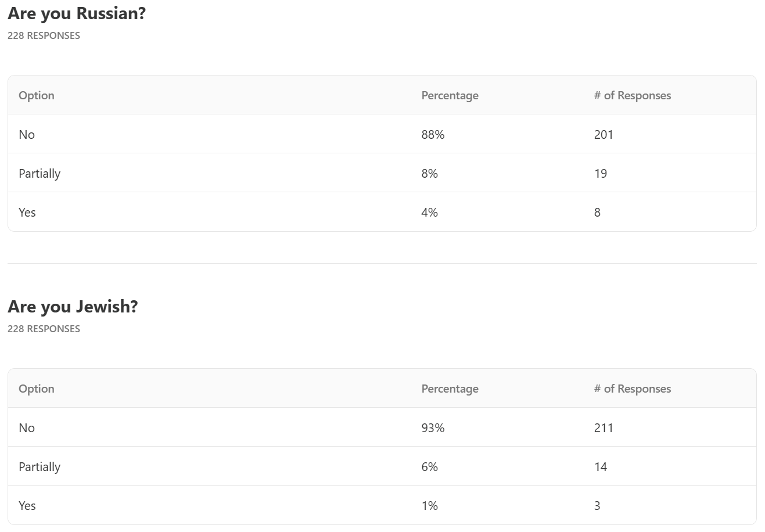765x532 pixels.
Task: Click the Partially option in Jewish table
Action: pyautogui.click(x=39, y=467)
